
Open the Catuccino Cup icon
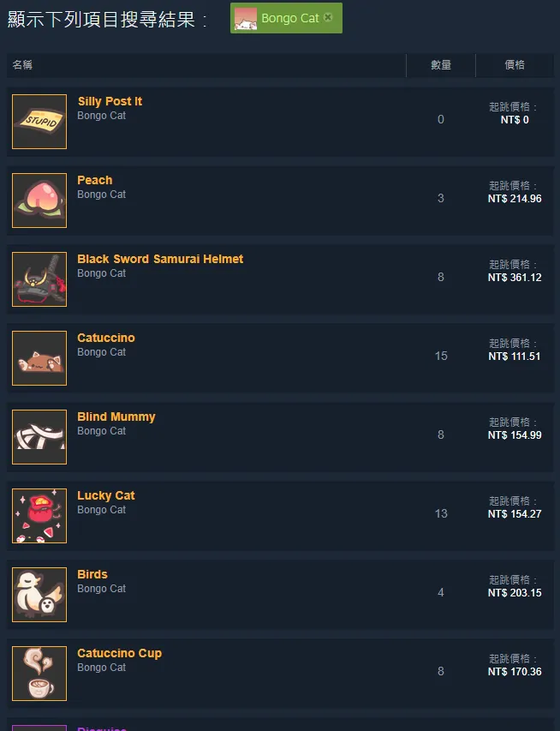39,674
